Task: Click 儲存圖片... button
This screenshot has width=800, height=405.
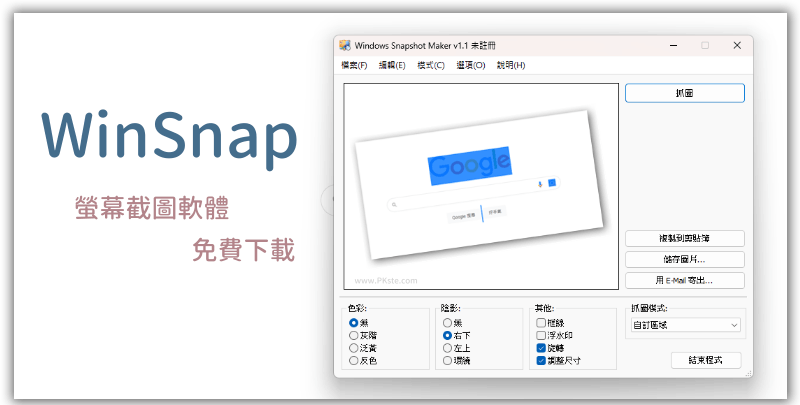Action: (685, 259)
